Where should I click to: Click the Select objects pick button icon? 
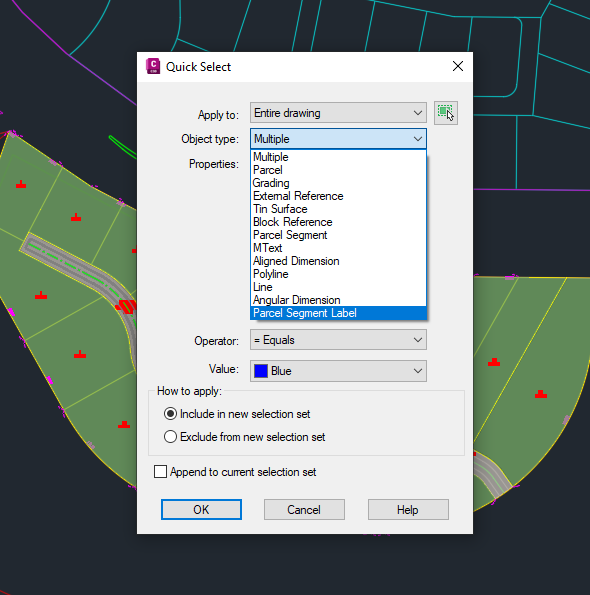(446, 113)
